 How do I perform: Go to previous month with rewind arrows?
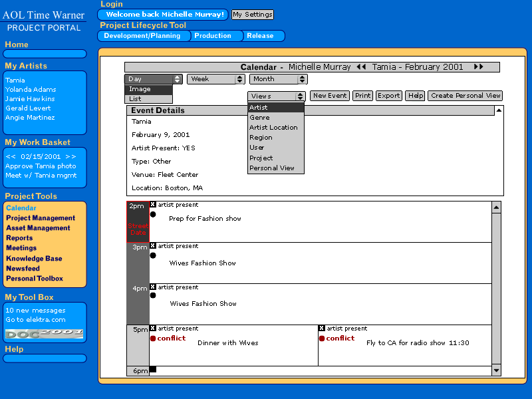coord(361,67)
